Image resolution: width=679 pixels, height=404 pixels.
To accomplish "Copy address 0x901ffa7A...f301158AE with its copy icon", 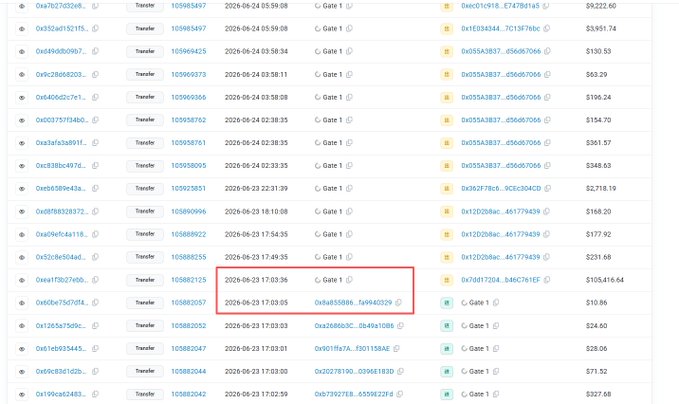I will pyautogui.click(x=397, y=348).
